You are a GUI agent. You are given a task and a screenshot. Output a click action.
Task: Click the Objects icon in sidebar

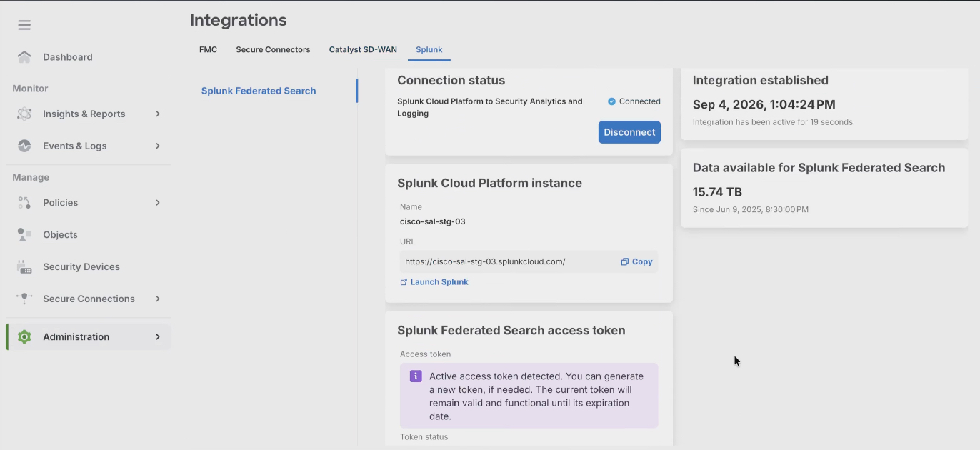24,234
